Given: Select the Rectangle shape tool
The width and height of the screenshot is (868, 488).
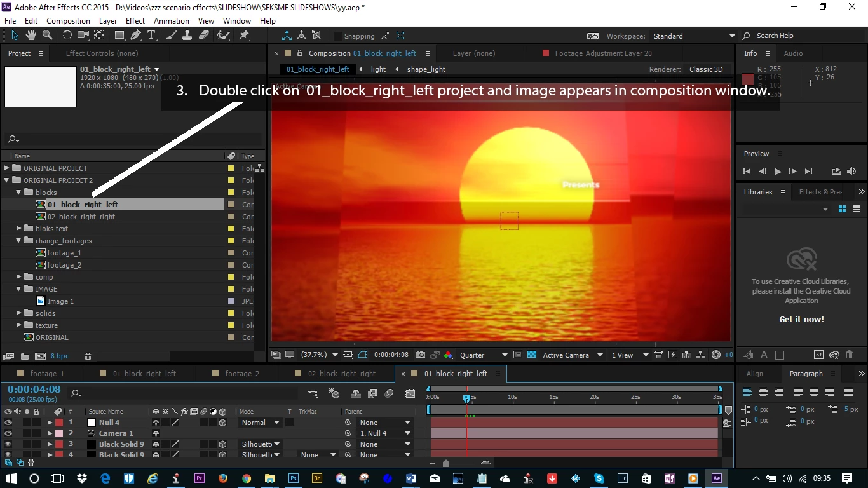Looking at the screenshot, I should click(x=119, y=36).
